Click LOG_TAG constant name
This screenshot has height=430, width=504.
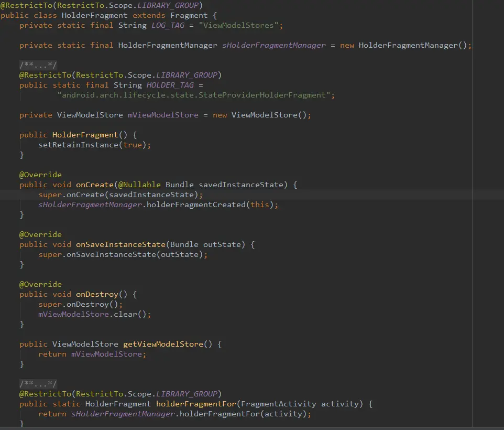pos(168,25)
